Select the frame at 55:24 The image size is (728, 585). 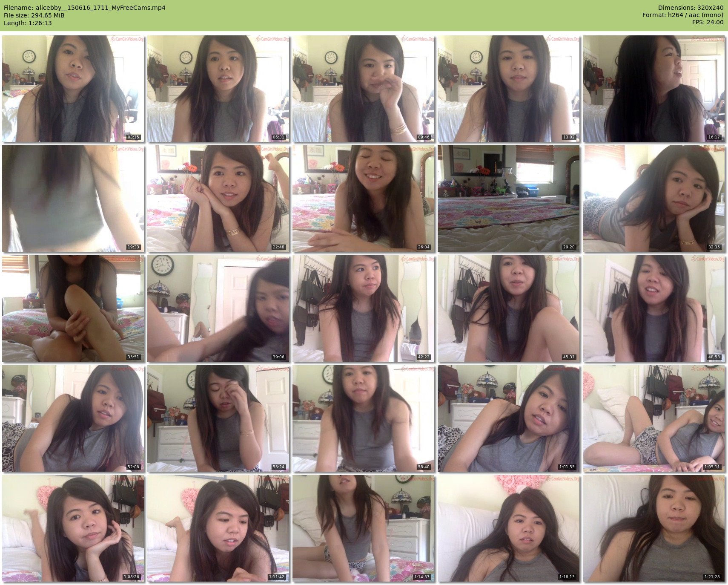pos(218,418)
